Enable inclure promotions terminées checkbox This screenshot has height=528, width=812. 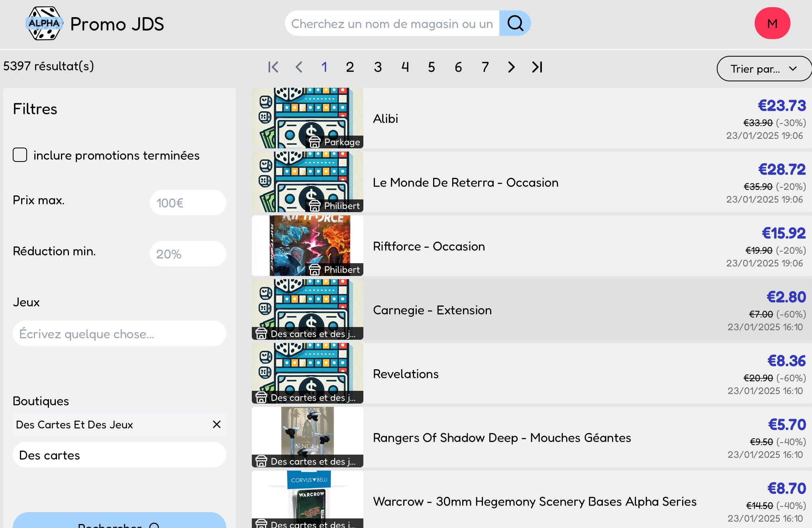(20, 155)
